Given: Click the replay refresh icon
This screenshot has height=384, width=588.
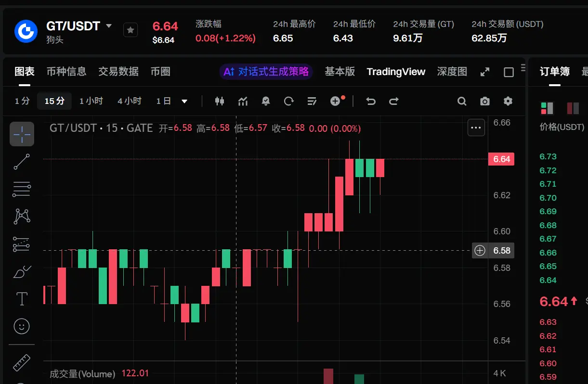Looking at the screenshot, I should click(289, 101).
